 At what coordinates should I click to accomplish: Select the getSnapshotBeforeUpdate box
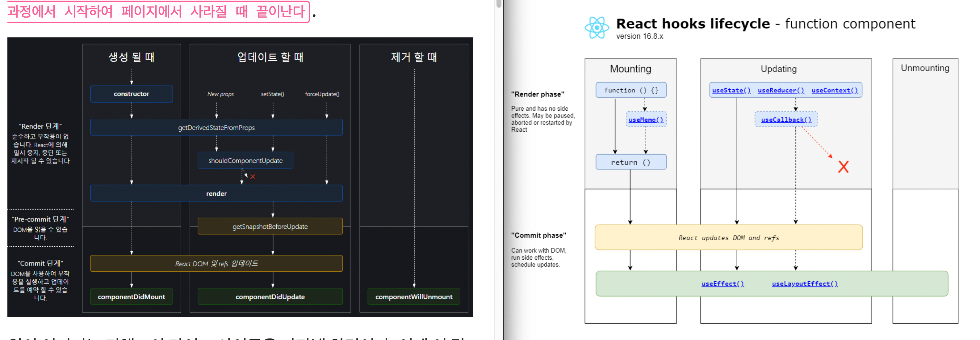click(270, 227)
